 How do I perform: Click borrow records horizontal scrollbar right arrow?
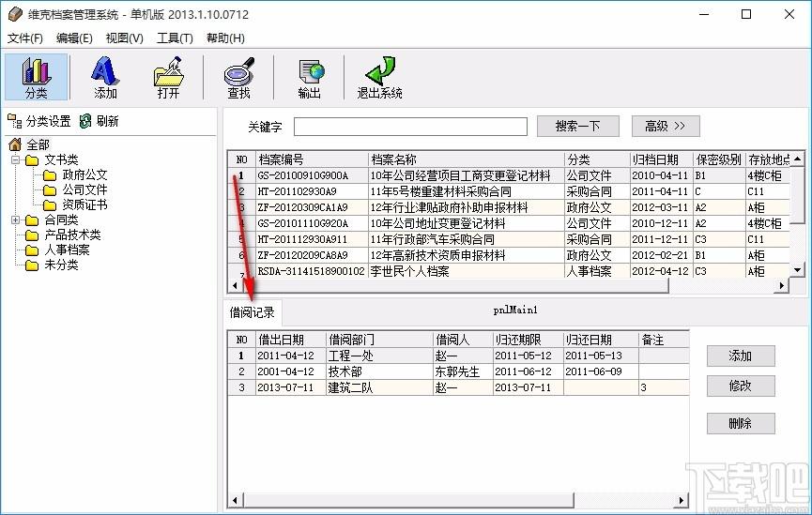681,500
